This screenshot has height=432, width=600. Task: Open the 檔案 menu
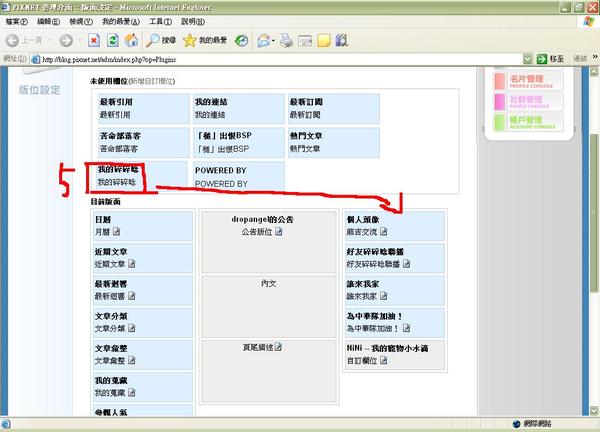point(16,22)
